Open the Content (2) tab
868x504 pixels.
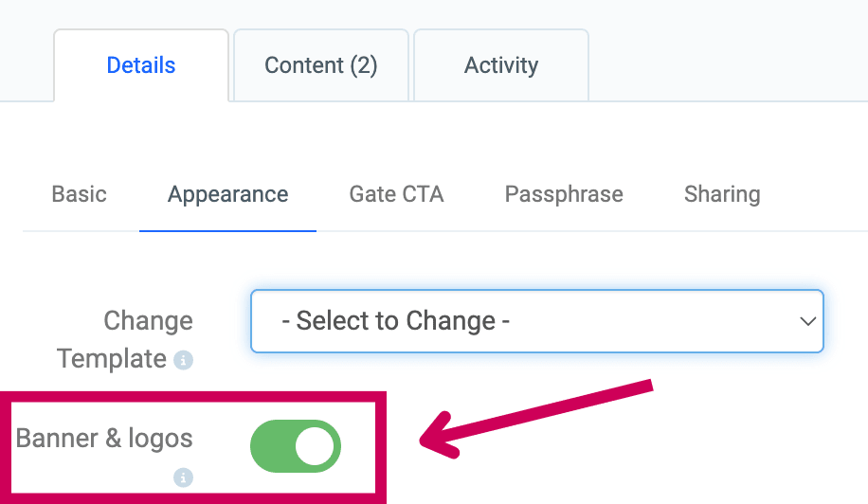tap(321, 65)
